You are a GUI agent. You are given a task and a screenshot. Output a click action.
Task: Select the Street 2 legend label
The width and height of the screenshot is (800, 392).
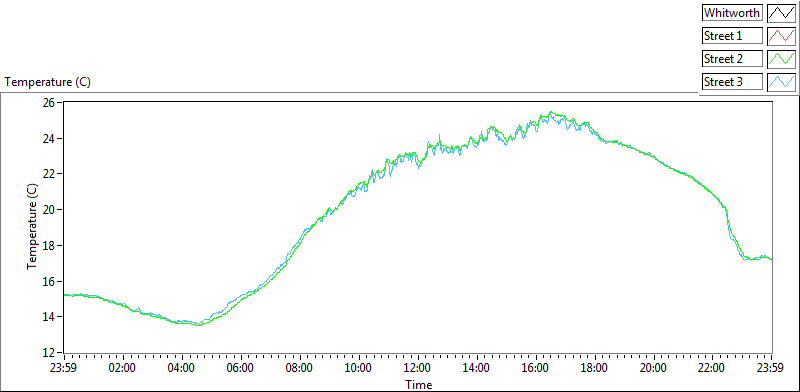(x=732, y=59)
